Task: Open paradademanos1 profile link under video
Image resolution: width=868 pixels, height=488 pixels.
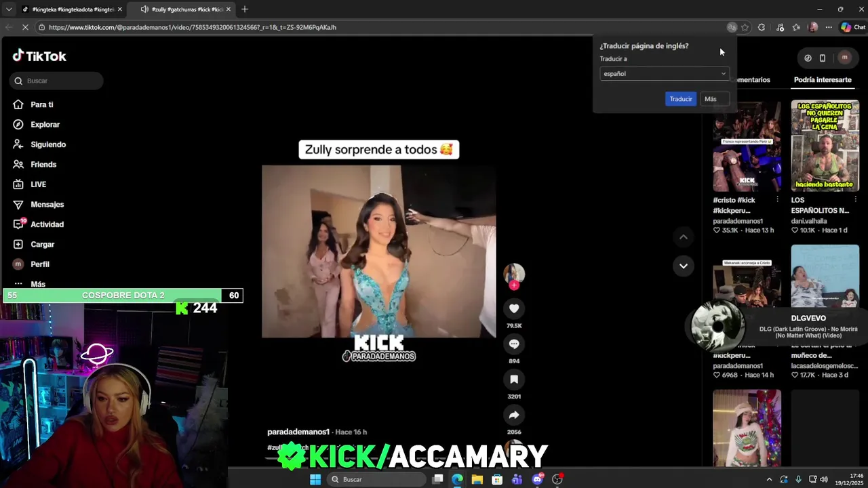Action: point(298,432)
